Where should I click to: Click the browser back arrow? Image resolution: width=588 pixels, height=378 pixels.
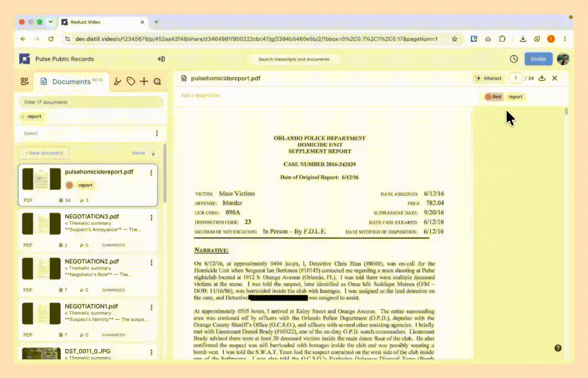tap(23, 39)
